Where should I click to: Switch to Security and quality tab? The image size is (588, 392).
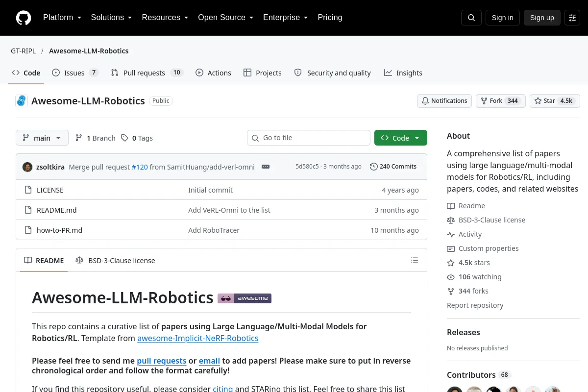(332, 73)
